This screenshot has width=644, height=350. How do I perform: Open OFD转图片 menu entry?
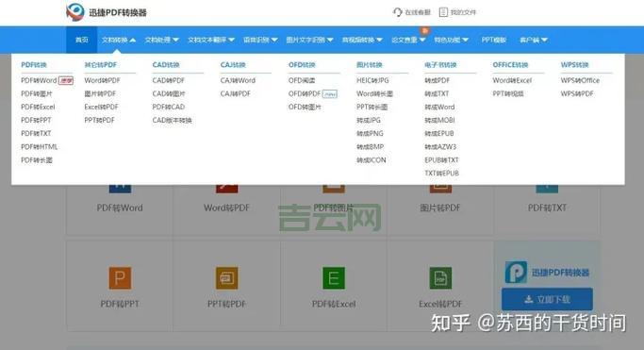click(x=305, y=107)
